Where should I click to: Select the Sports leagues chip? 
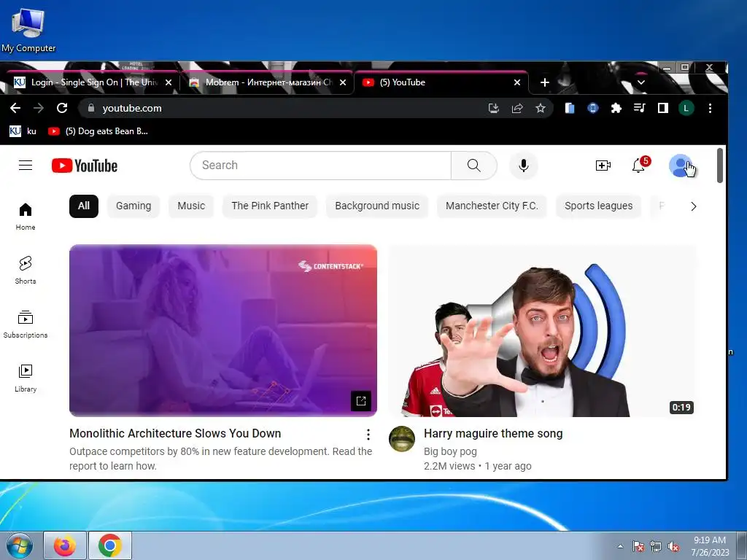(598, 206)
